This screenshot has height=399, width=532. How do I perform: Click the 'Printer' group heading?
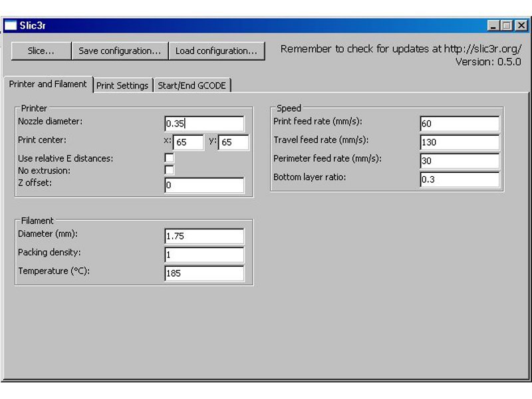[34, 108]
